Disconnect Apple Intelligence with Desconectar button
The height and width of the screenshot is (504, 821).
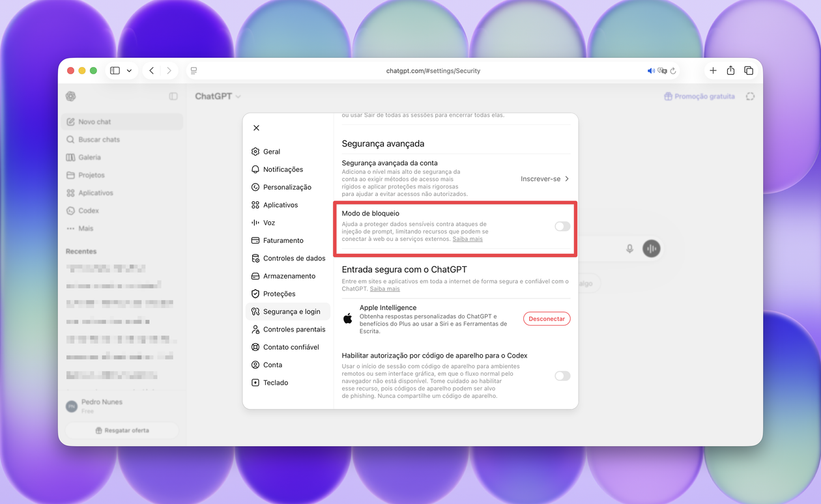point(547,319)
